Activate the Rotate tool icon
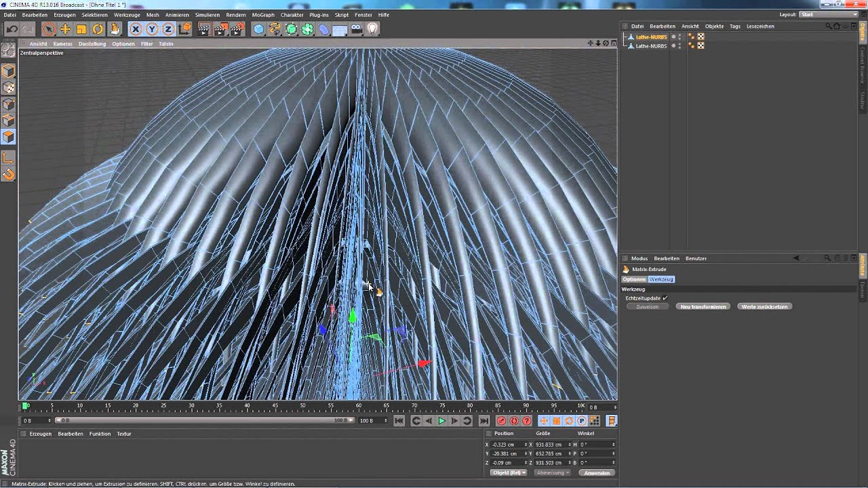This screenshot has height=488, width=868. pos(98,29)
